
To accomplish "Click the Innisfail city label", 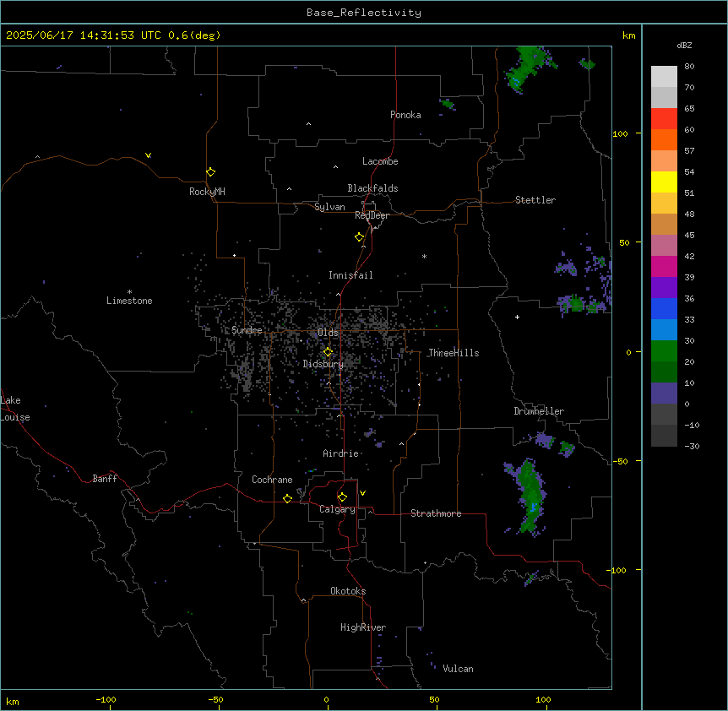I will coord(350,275).
